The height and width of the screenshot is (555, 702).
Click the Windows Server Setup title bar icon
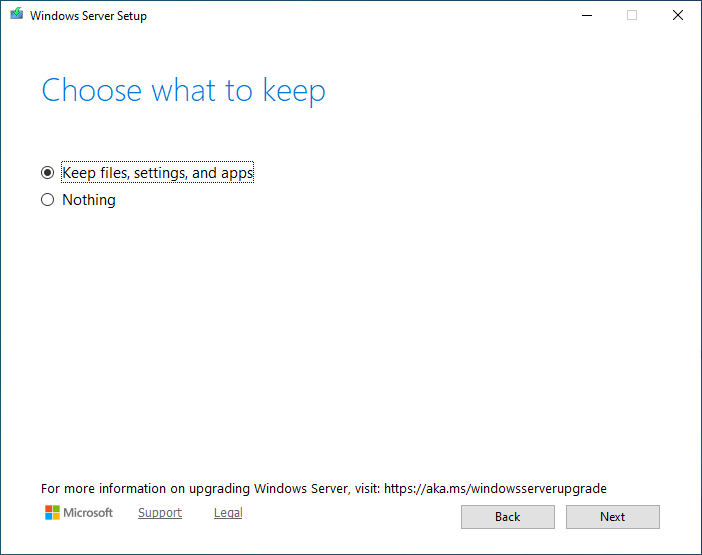click(x=16, y=15)
